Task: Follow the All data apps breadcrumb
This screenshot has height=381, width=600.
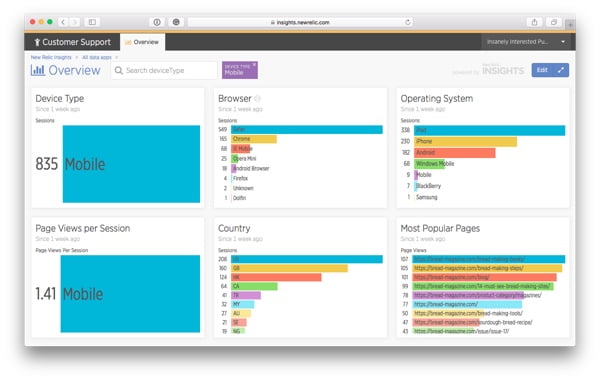Action: (x=96, y=57)
